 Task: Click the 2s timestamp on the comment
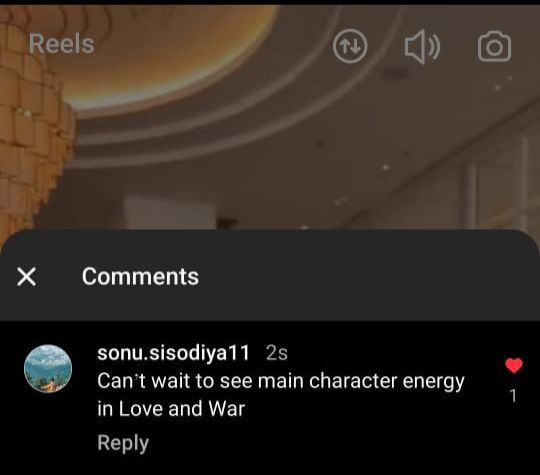277,353
